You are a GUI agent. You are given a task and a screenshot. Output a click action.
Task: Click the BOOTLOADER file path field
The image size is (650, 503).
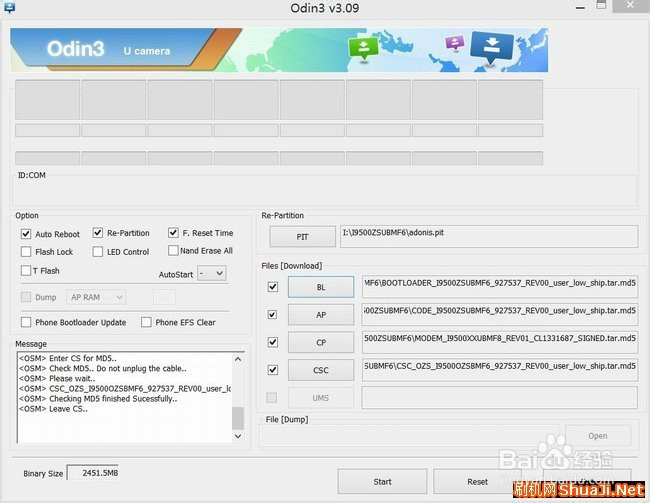point(500,287)
